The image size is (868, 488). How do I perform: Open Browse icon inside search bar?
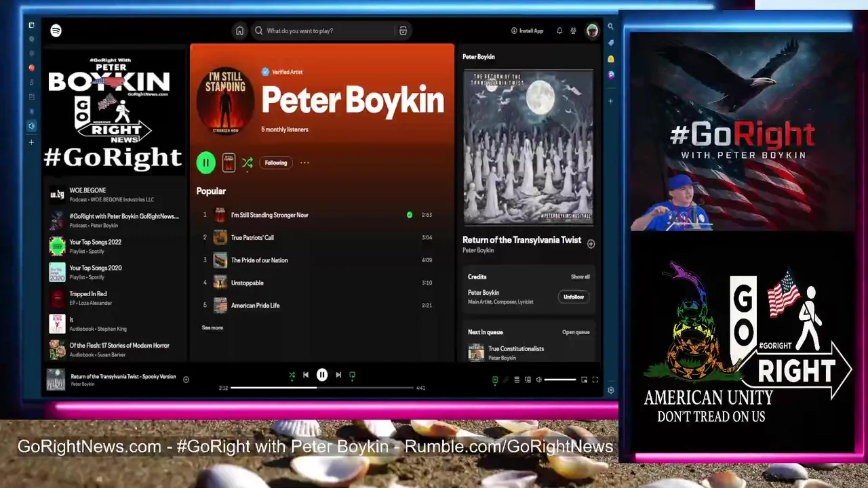403,30
